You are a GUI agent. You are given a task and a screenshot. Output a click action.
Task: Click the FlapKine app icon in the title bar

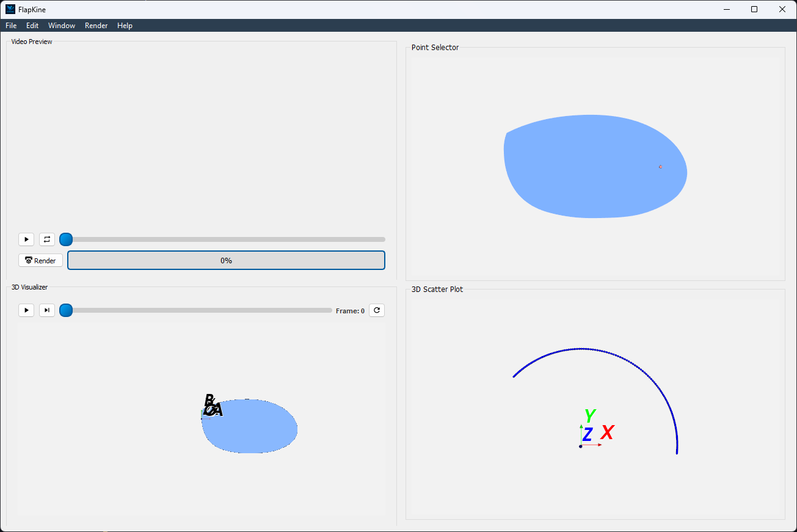point(10,9)
